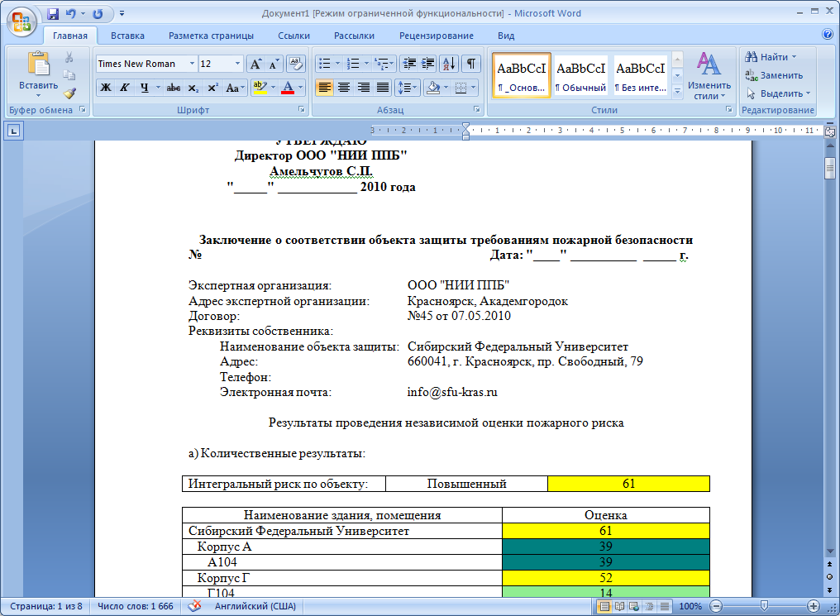The width and height of the screenshot is (840, 616).
Task: Click the vertical scrollbar thumb
Action: (x=830, y=168)
